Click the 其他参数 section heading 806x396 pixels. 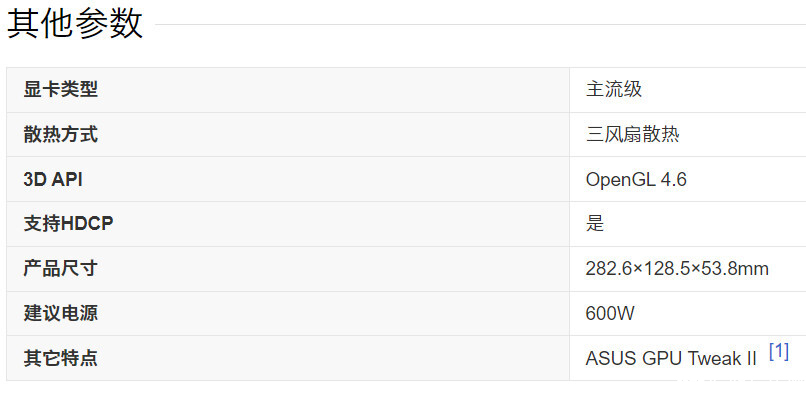pos(75,24)
